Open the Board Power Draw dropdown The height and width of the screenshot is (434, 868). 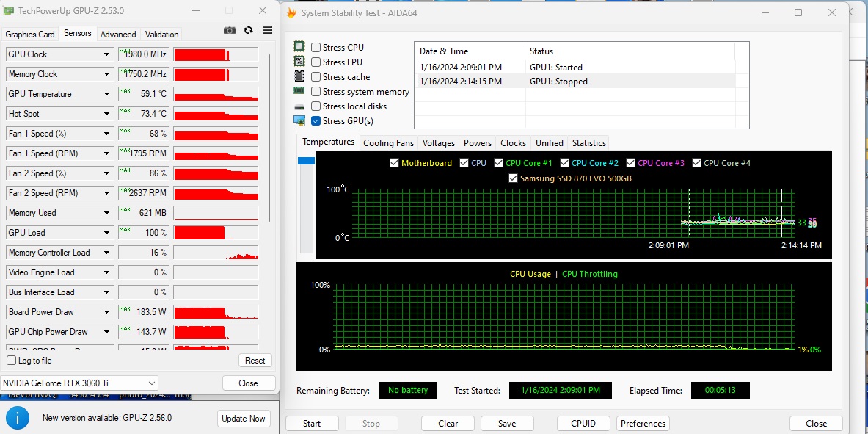pyautogui.click(x=106, y=312)
